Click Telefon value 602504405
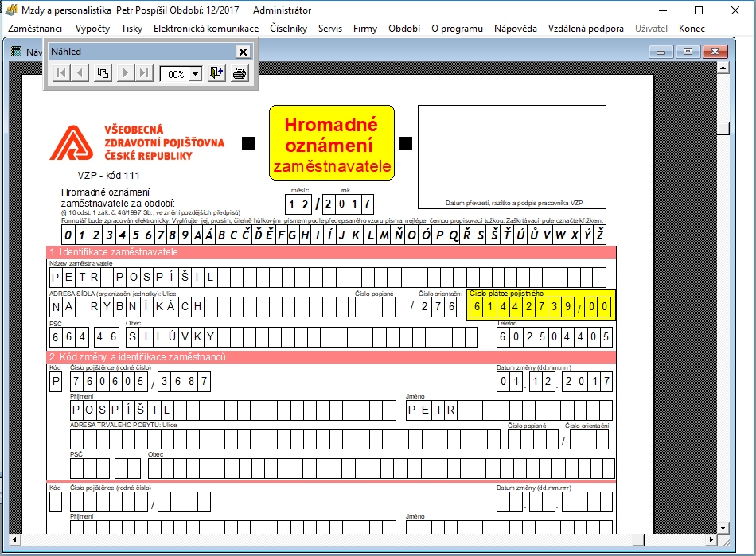This screenshot has height=556, width=756. (x=555, y=336)
